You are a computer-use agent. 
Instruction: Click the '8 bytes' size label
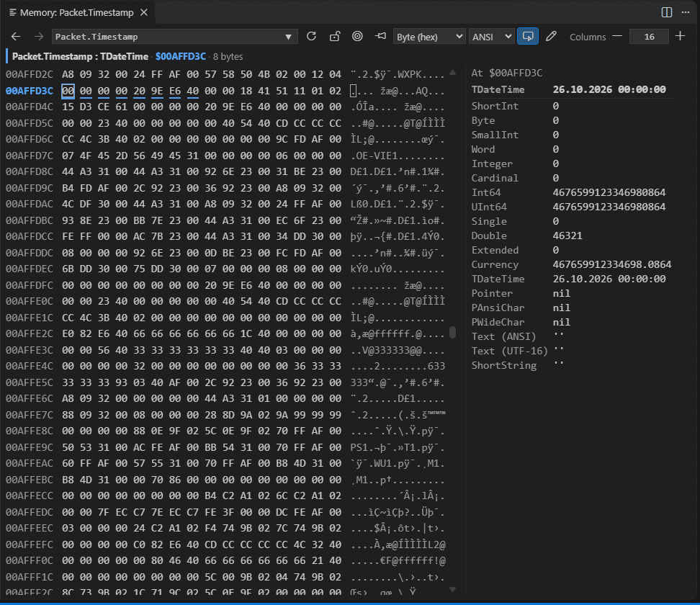pos(228,57)
